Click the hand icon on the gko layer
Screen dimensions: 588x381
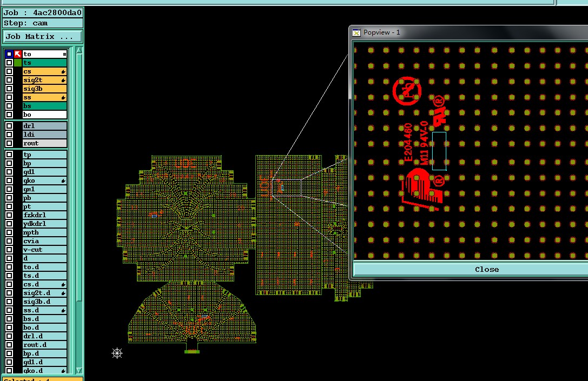tap(63, 181)
